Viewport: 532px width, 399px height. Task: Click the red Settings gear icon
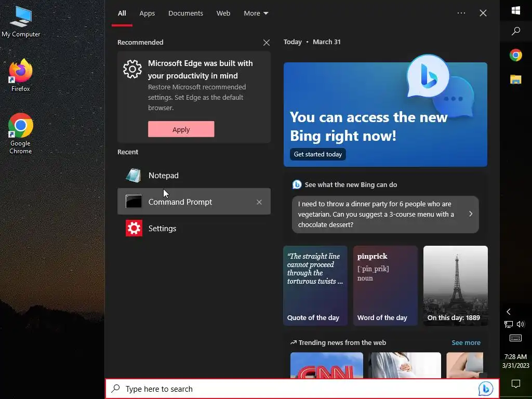coord(134,229)
